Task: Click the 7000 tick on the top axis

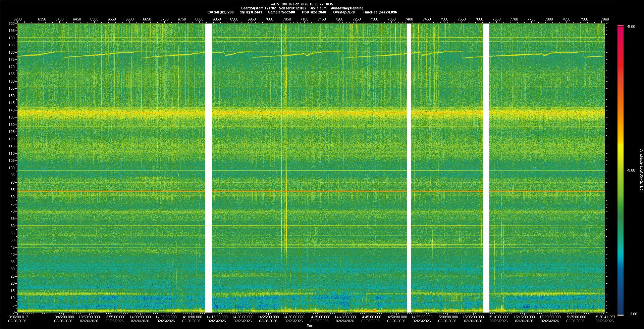Action: (269, 19)
